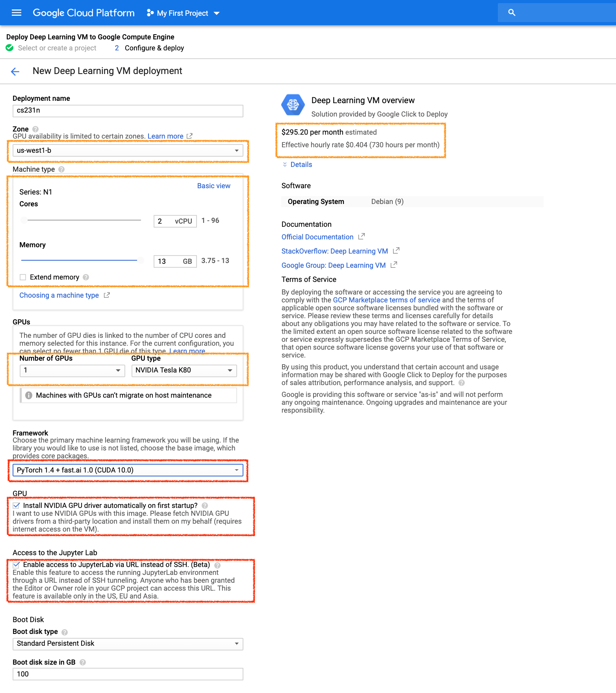
Task: Click the info icon in GPU migration notice
Action: (29, 395)
